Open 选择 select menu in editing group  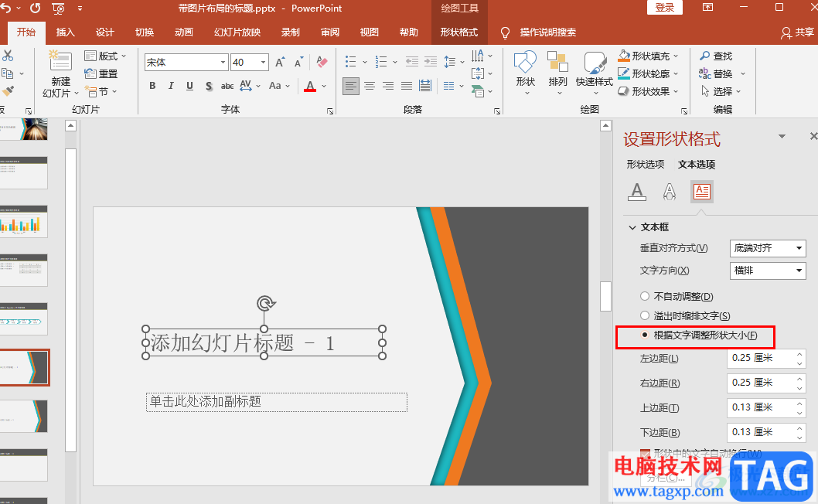pyautogui.click(x=721, y=91)
